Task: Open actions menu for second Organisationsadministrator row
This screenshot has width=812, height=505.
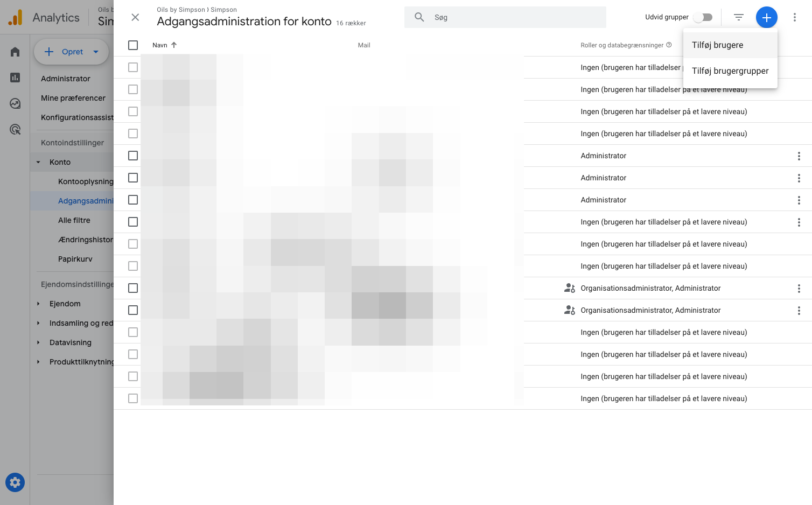Action: tap(799, 311)
